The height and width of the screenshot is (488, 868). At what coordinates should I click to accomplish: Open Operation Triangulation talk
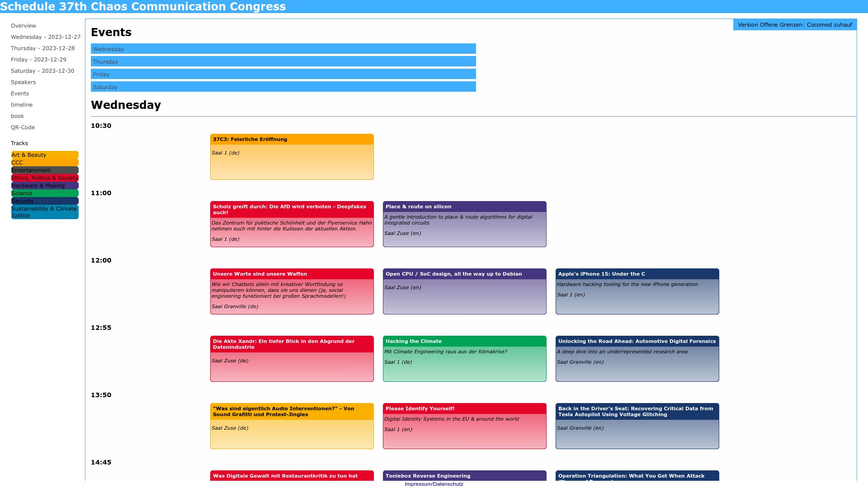click(x=637, y=476)
